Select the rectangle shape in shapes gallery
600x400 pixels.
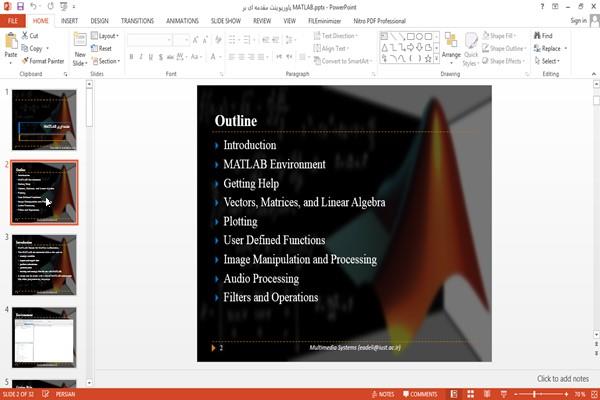click(x=411, y=36)
